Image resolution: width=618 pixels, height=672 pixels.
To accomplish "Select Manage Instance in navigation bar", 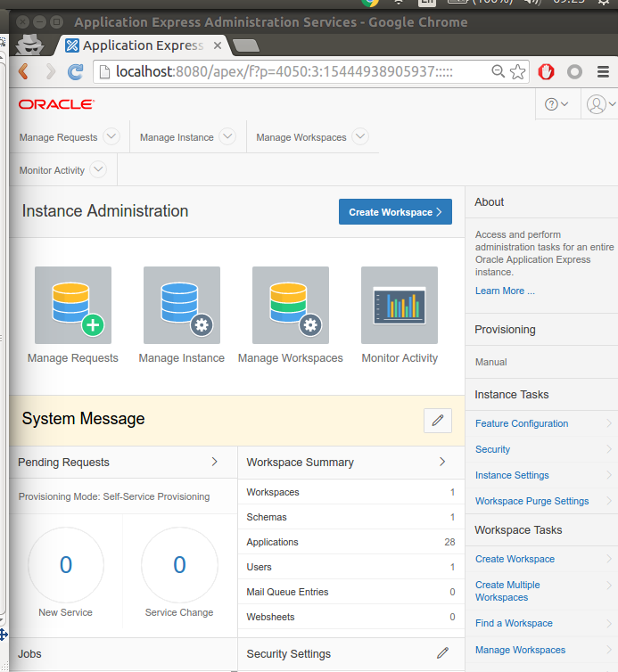I will (x=177, y=137).
